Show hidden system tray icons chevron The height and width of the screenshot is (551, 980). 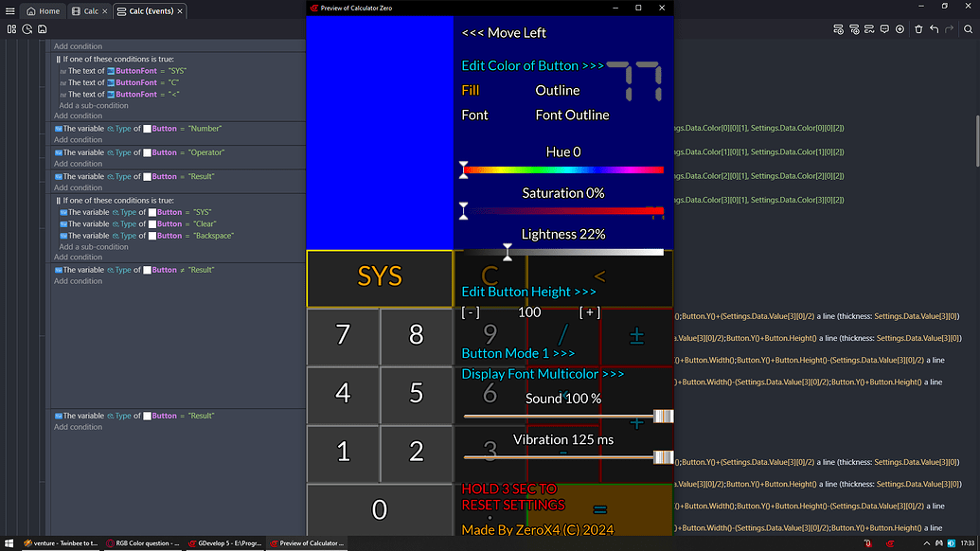tap(926, 543)
